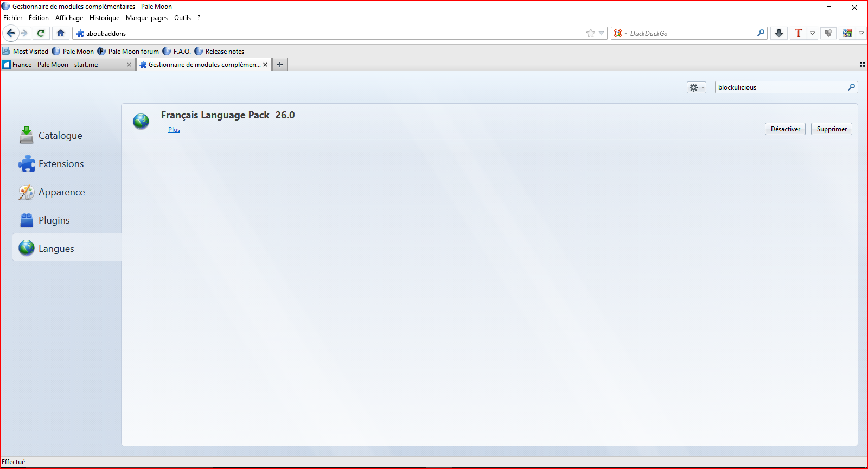The height and width of the screenshot is (469, 868).
Task: Click the red T toolbar icon
Action: 799,33
